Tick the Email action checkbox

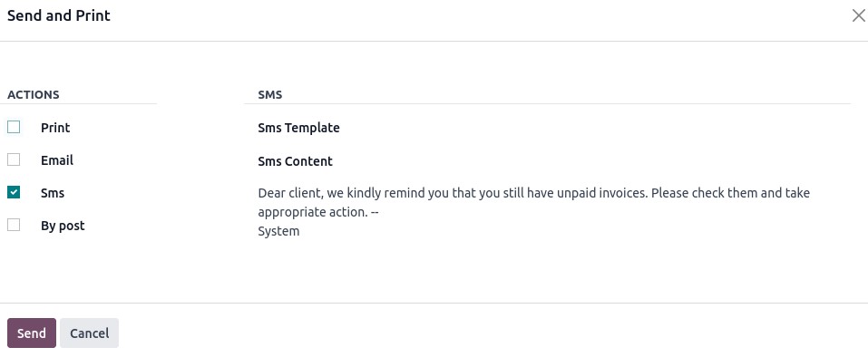point(14,159)
